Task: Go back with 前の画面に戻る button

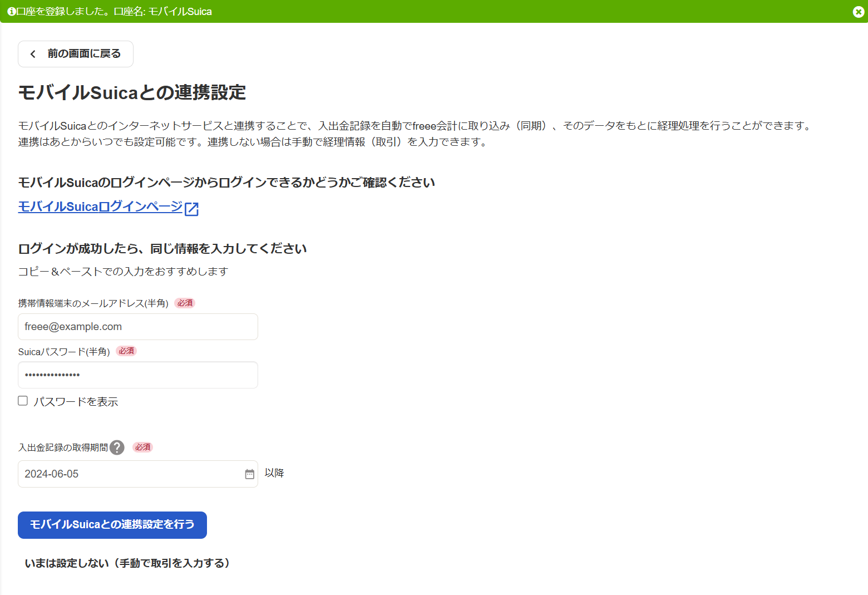Action: [76, 54]
